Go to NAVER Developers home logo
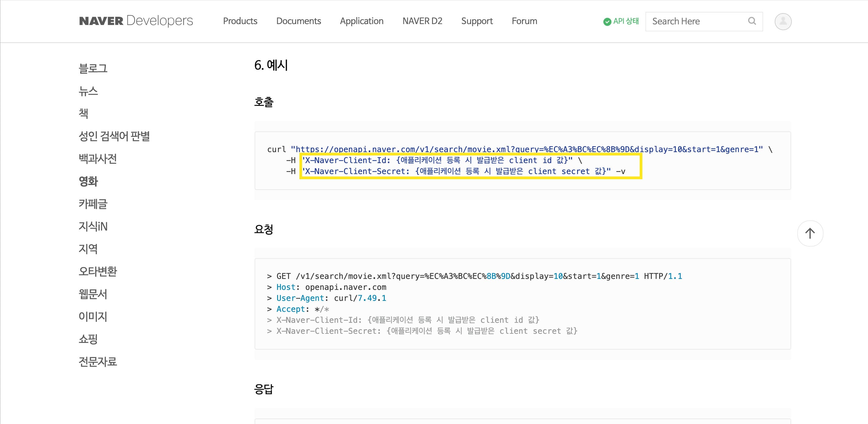 pos(136,21)
